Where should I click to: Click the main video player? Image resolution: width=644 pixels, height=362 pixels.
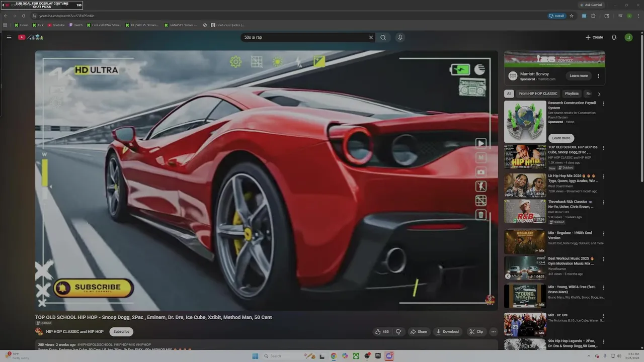click(x=266, y=180)
